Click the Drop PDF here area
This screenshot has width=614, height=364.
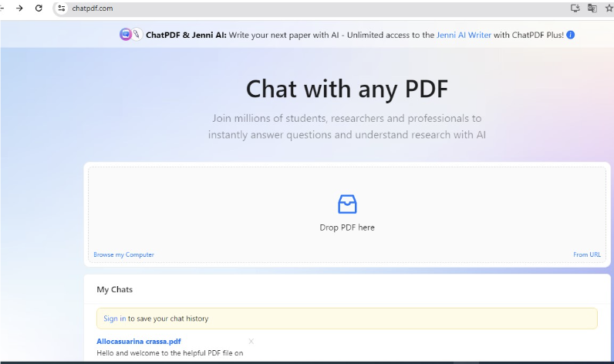point(347,228)
